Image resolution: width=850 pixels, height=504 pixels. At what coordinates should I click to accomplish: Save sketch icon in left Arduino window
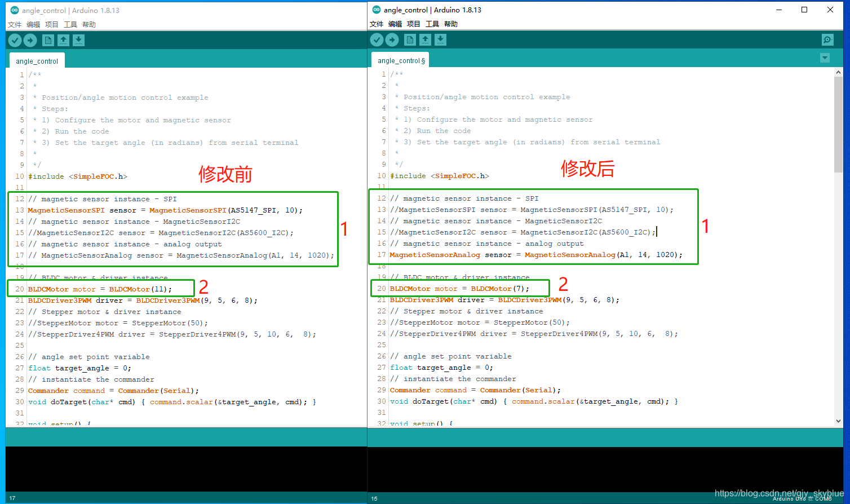tap(78, 40)
